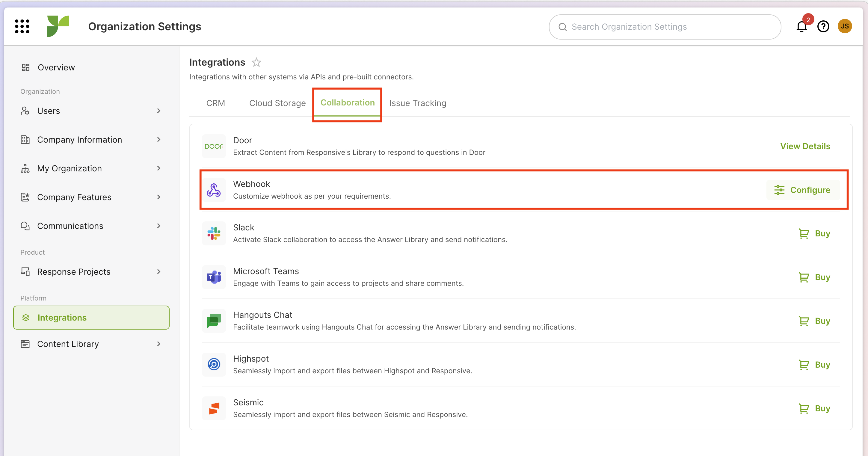Click the Highspot logo icon
868x456 pixels.
pyautogui.click(x=214, y=364)
